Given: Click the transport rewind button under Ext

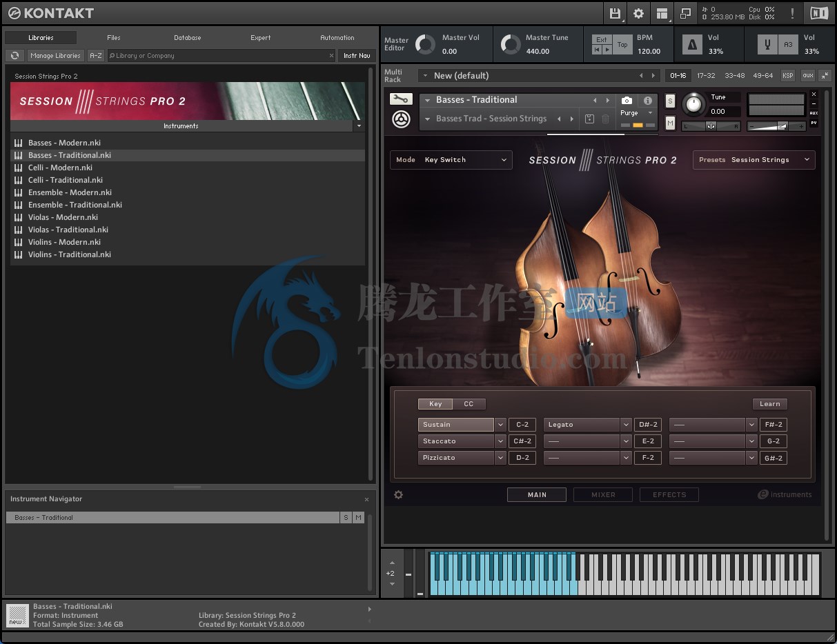Looking at the screenshot, I should click(x=598, y=50).
